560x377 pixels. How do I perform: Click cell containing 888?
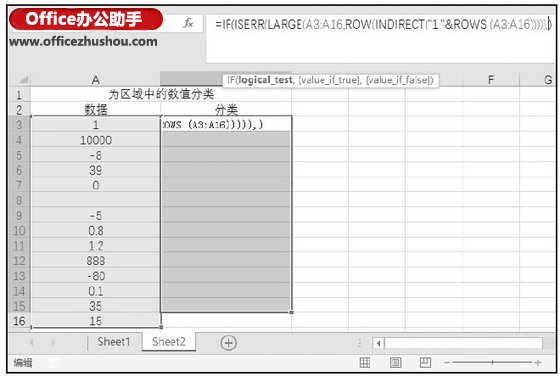(x=95, y=261)
